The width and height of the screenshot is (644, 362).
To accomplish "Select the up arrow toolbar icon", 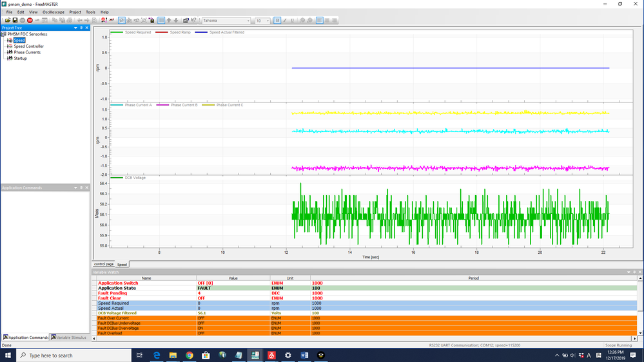I will 169,20.
